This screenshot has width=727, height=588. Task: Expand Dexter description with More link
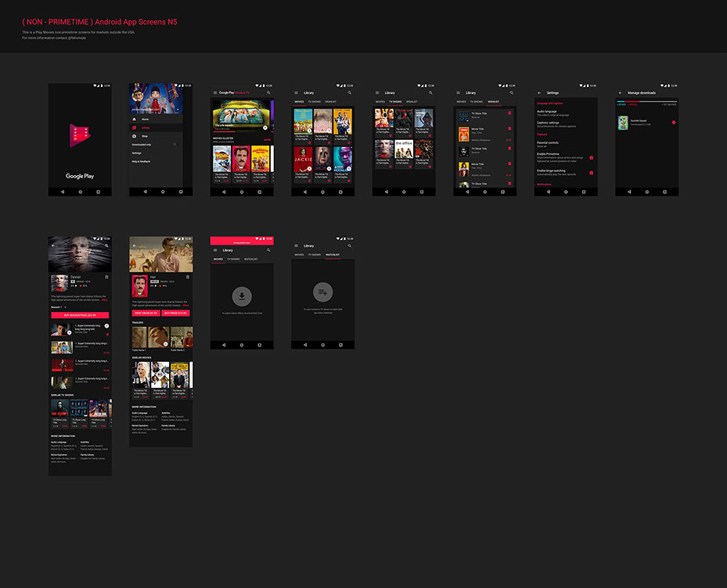point(105,300)
